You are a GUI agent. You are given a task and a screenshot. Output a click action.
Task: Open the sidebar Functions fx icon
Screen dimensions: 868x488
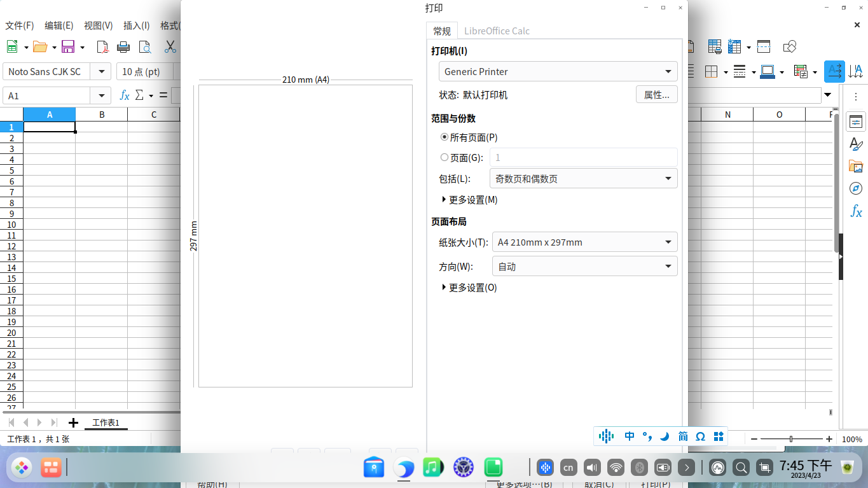pyautogui.click(x=856, y=211)
